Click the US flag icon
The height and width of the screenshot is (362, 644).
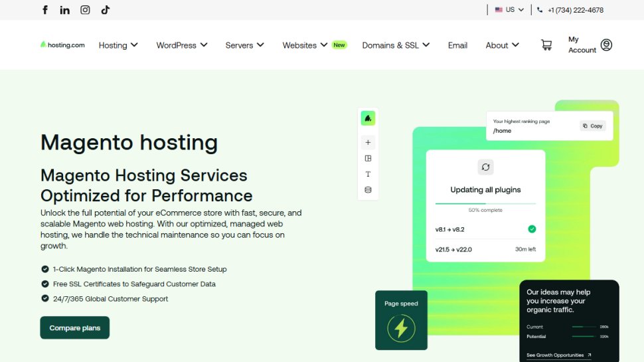pyautogui.click(x=499, y=10)
